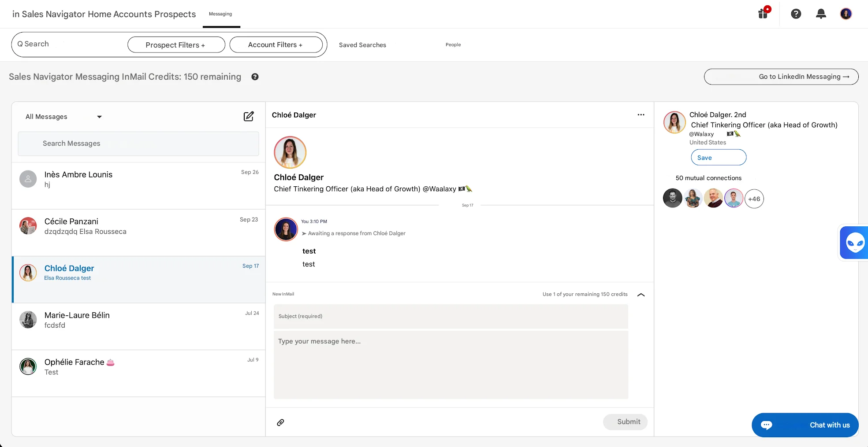The height and width of the screenshot is (447, 868).
Task: Select the People menu item
Action: [x=453, y=44]
